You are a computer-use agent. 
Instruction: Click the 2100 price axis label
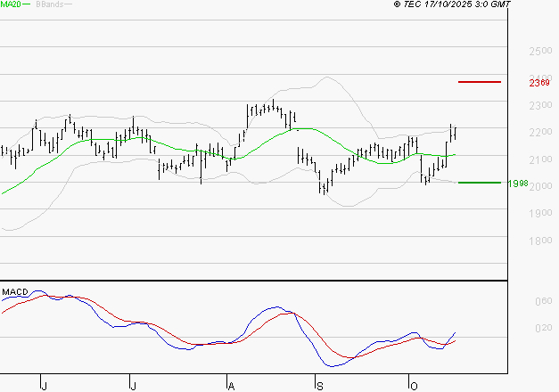pos(540,159)
